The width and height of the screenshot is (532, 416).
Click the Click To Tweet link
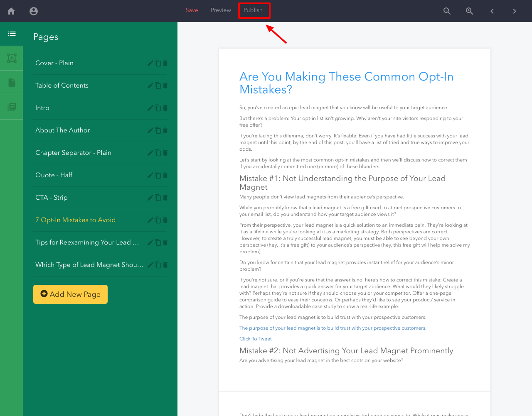pos(256,339)
